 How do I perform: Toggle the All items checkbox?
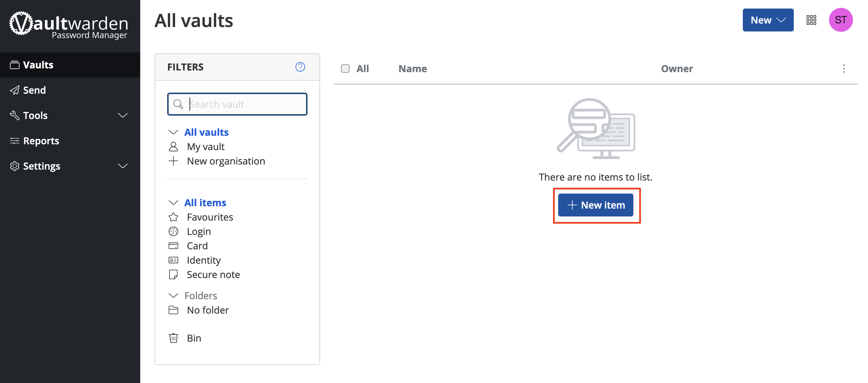(345, 68)
